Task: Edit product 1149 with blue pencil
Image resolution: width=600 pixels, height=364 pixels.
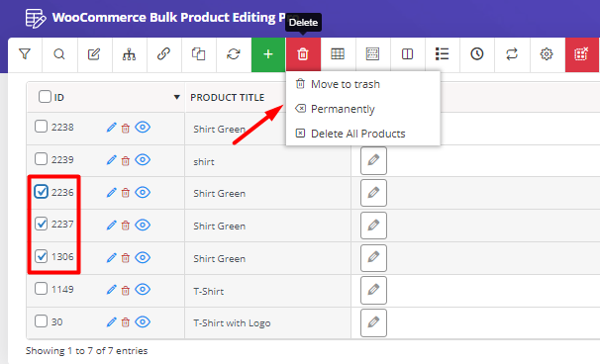Action: point(111,290)
